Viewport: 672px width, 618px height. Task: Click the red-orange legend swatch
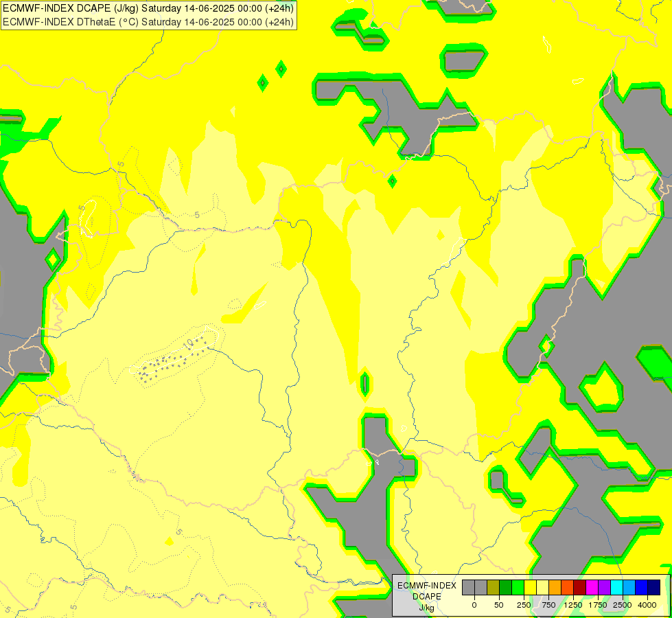pyautogui.click(x=568, y=588)
